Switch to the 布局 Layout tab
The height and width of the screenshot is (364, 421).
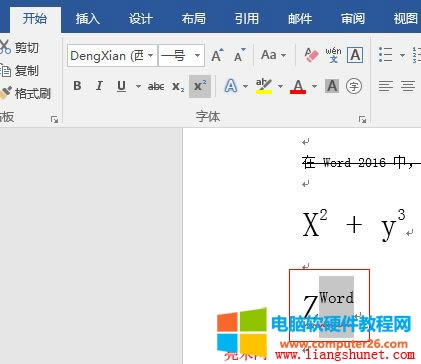click(x=194, y=19)
